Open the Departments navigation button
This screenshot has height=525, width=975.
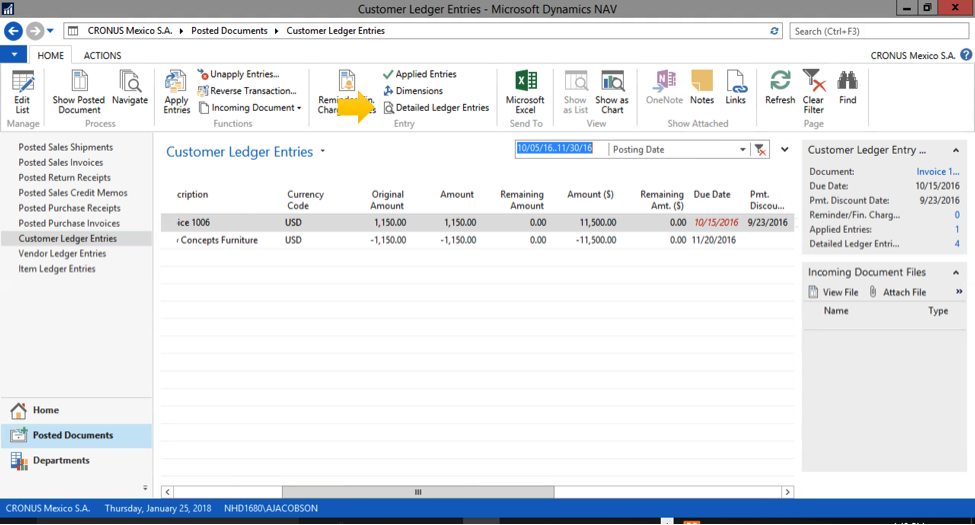(x=76, y=461)
